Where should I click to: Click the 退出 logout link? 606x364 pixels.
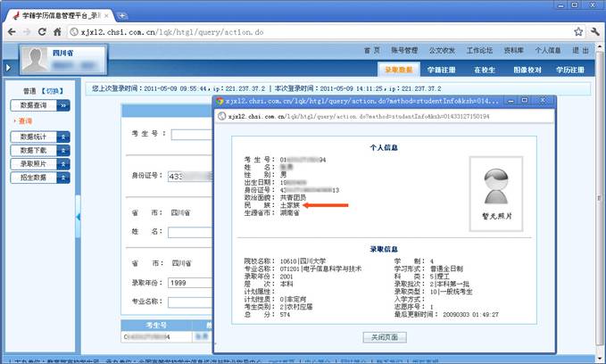point(580,51)
